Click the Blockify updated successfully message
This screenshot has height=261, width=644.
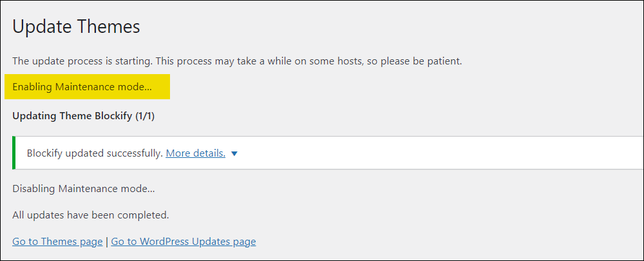pyautogui.click(x=95, y=153)
